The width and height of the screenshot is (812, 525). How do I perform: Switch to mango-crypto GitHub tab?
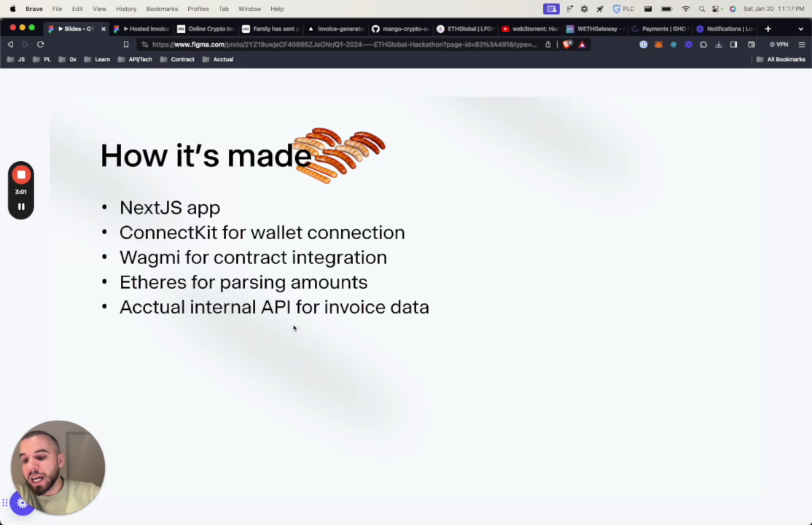pyautogui.click(x=401, y=29)
